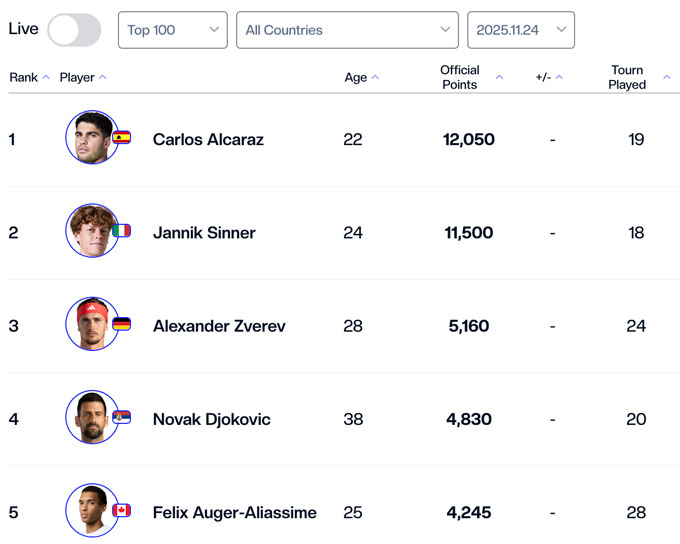This screenshot has height=544, width=680.
Task: Sort by Tourn Played arrow
Action: point(667,78)
